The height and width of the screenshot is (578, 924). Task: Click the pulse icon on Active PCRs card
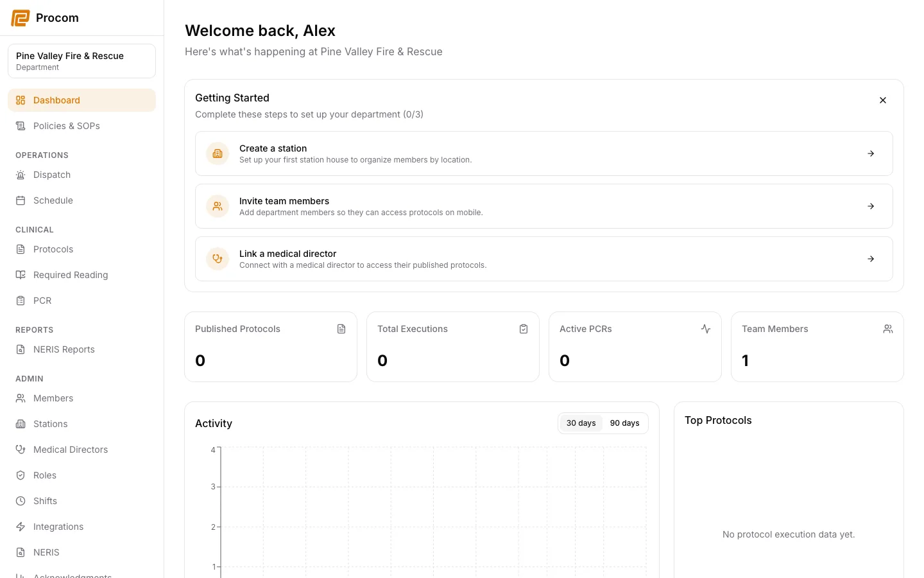(x=706, y=329)
